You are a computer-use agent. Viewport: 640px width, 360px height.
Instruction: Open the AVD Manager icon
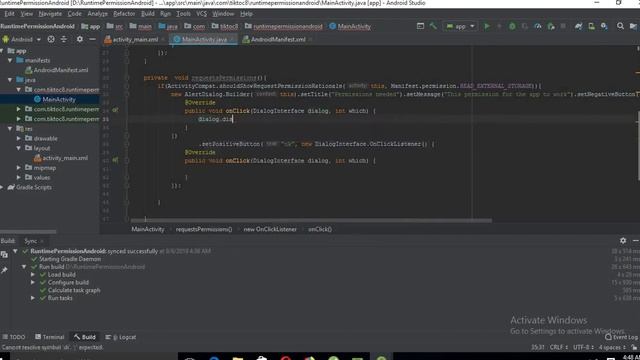[591, 26]
